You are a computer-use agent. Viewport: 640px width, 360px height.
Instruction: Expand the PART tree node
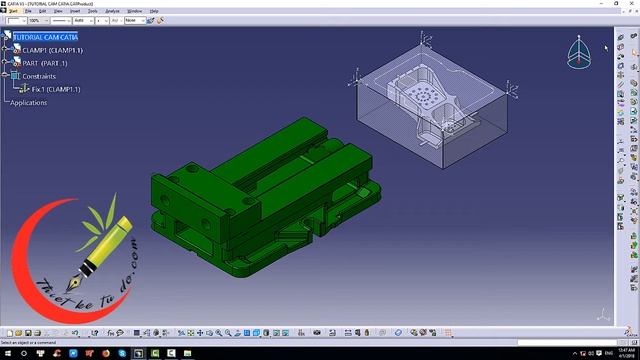coord(4,62)
